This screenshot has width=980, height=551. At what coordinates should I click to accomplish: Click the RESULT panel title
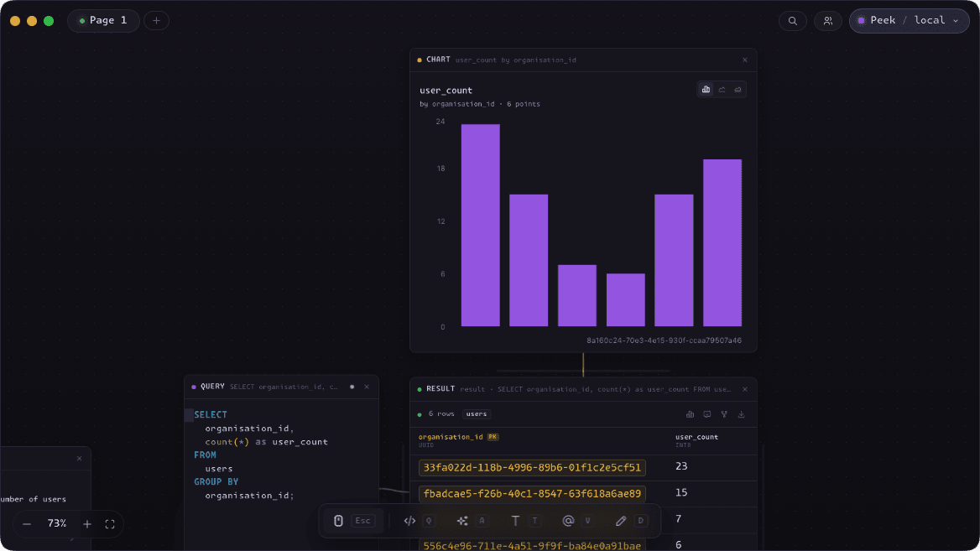[x=440, y=388]
